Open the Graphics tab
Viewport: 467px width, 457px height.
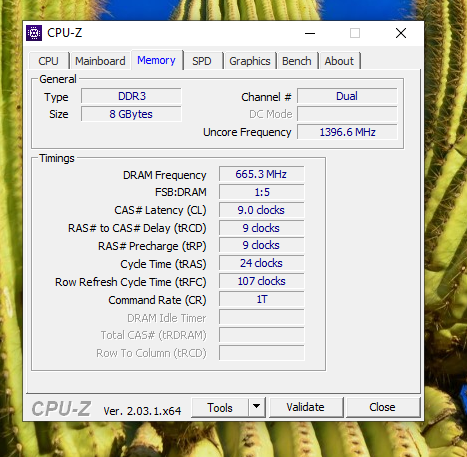click(250, 61)
